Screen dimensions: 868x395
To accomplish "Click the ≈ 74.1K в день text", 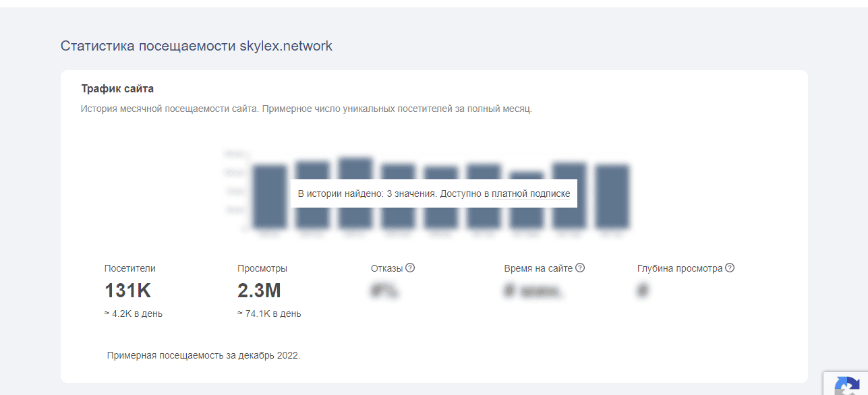I will pos(269,313).
